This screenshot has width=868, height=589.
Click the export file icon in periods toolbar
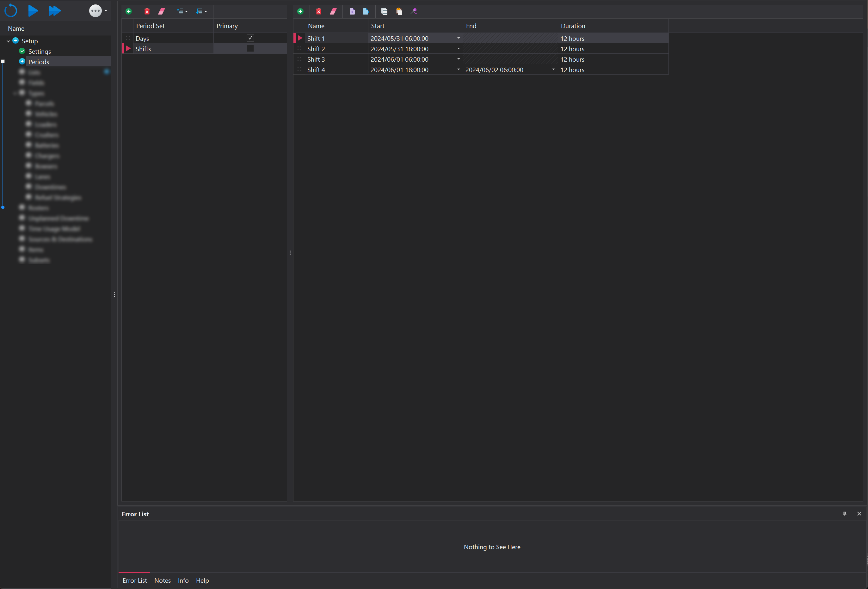(x=366, y=11)
